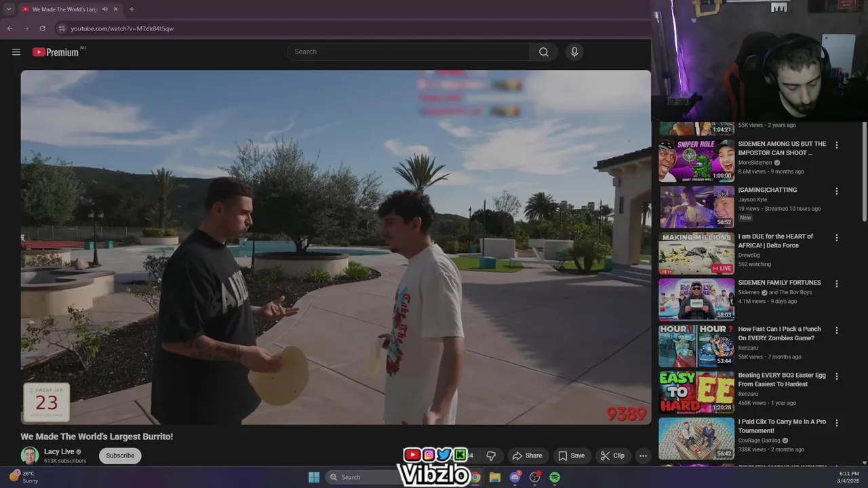The image size is (868, 488).
Task: Open options for Pack a Punch video
Action: [837, 330]
